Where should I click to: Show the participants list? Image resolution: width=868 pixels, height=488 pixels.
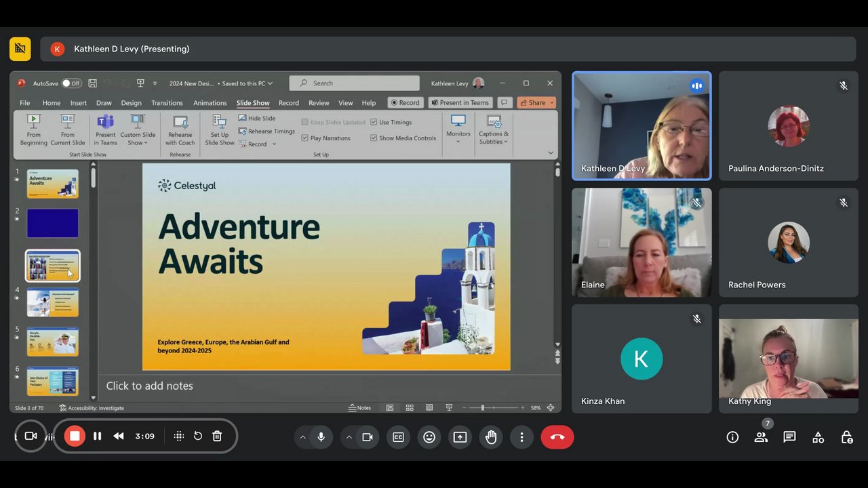coord(761,437)
